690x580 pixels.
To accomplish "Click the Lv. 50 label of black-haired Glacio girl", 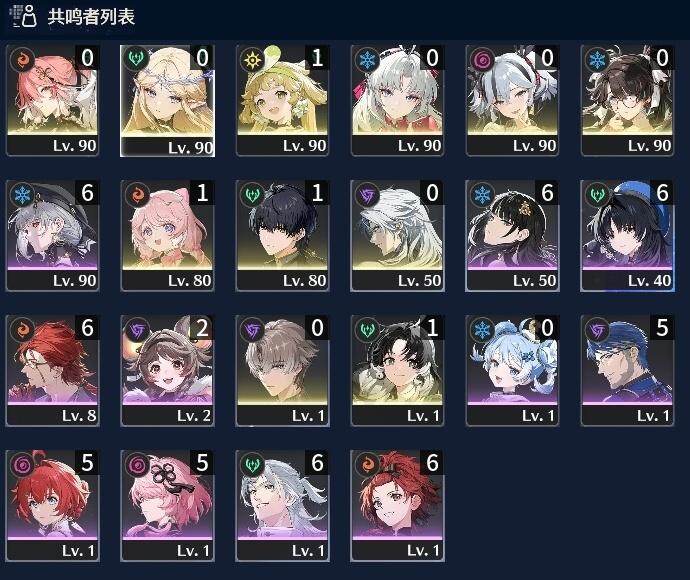I will click(x=535, y=280).
